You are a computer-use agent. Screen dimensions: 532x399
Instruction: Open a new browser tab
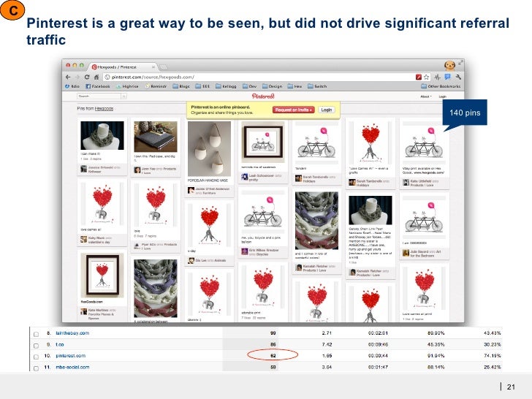click(163, 67)
